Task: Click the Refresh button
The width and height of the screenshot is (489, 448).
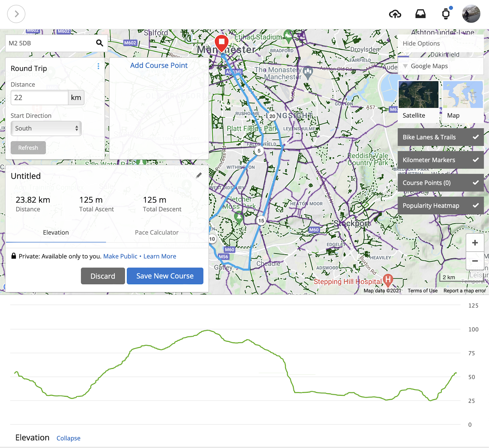Action: 28,148
